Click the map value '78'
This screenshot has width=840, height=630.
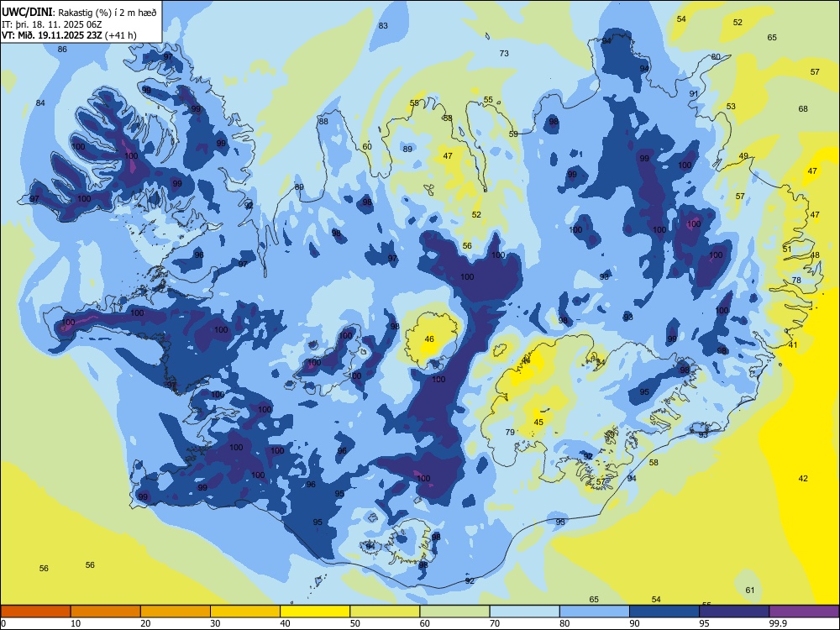[796, 281]
